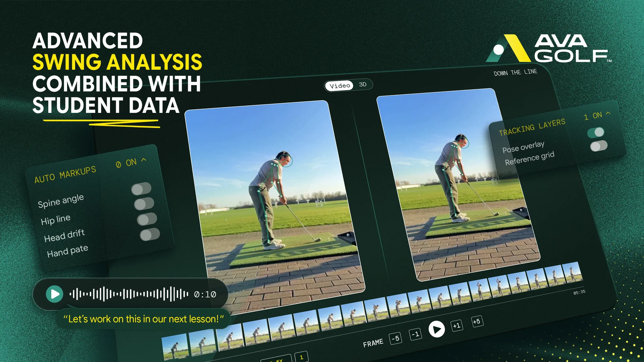644x362 pixels.
Task: Click the Reference grid label
Action: pyautogui.click(x=530, y=158)
